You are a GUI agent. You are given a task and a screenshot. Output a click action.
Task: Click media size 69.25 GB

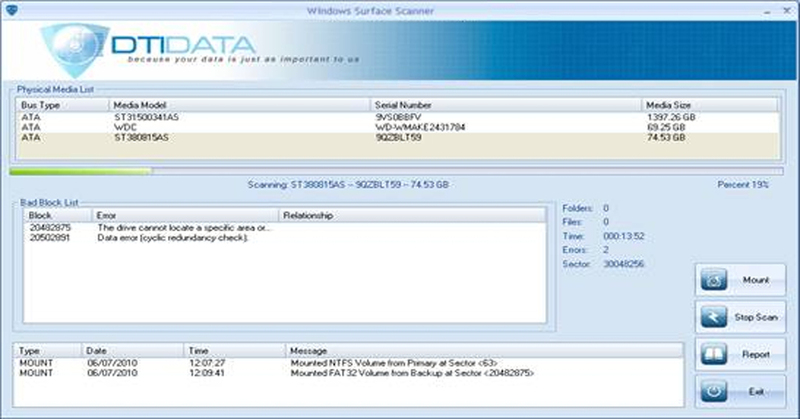(x=666, y=128)
